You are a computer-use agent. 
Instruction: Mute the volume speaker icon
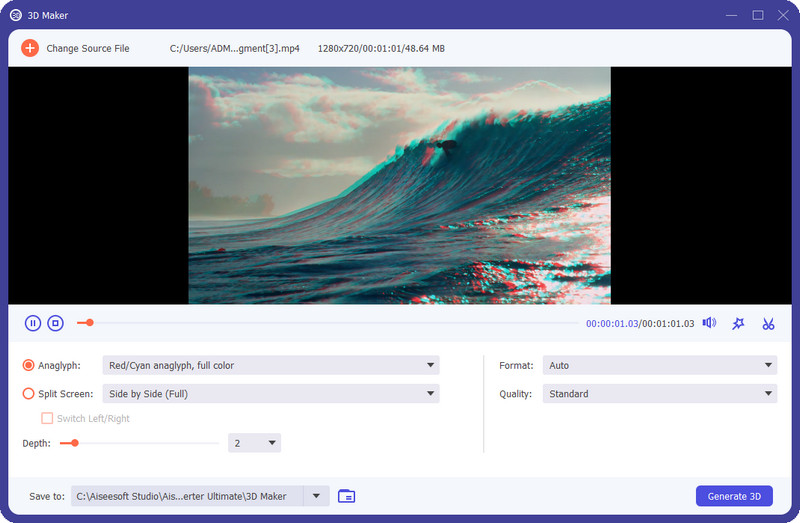pos(709,323)
